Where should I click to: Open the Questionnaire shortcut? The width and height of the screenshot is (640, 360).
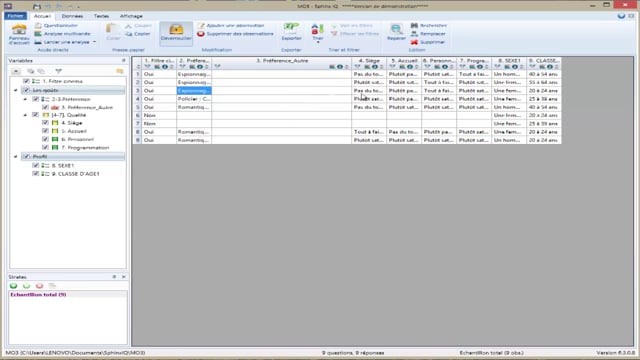tap(56, 25)
